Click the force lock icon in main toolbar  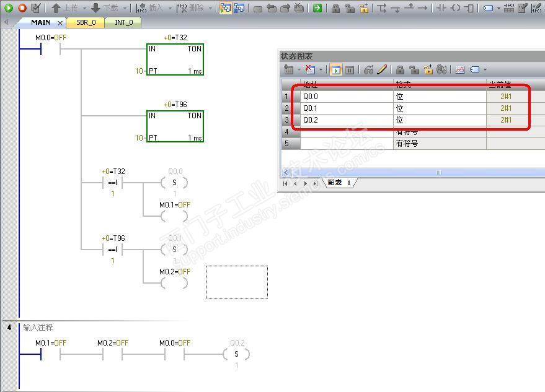(x=336, y=8)
